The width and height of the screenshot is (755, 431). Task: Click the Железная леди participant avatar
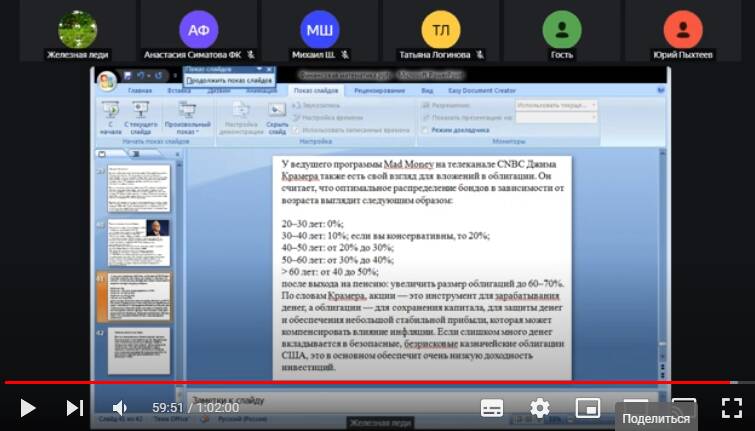coord(78,30)
